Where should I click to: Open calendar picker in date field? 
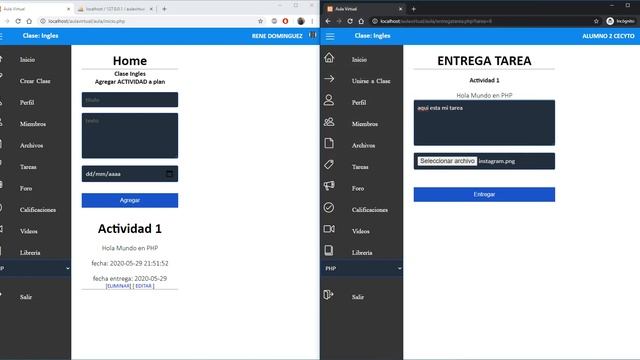tap(169, 174)
